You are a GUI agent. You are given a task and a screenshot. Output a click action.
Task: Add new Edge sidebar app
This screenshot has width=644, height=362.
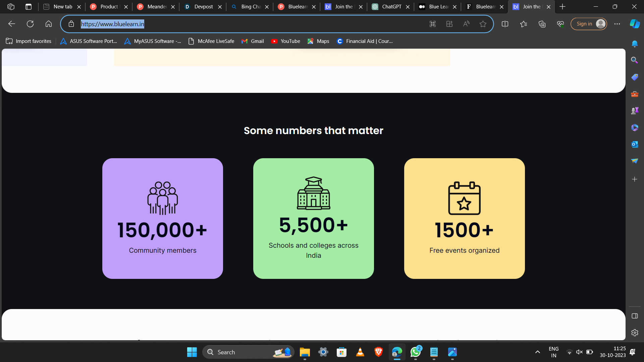click(x=635, y=179)
